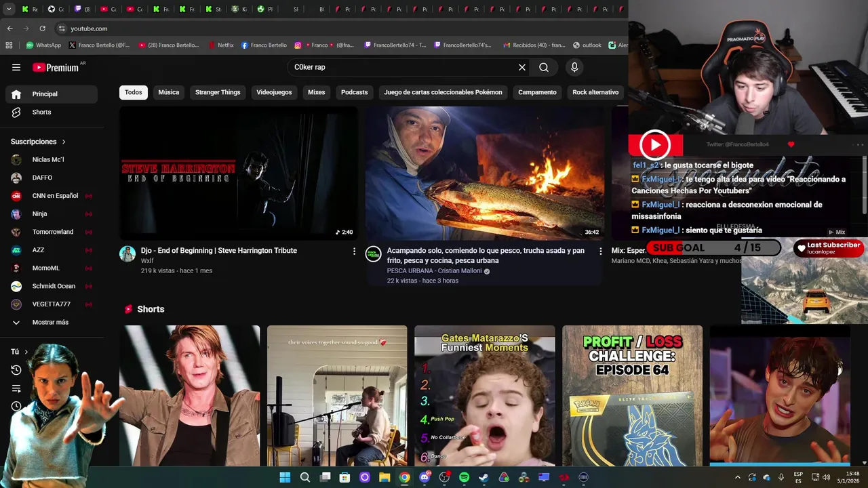Open the history clock icon in sidebar
Viewport: 868px width, 488px height.
(16, 370)
